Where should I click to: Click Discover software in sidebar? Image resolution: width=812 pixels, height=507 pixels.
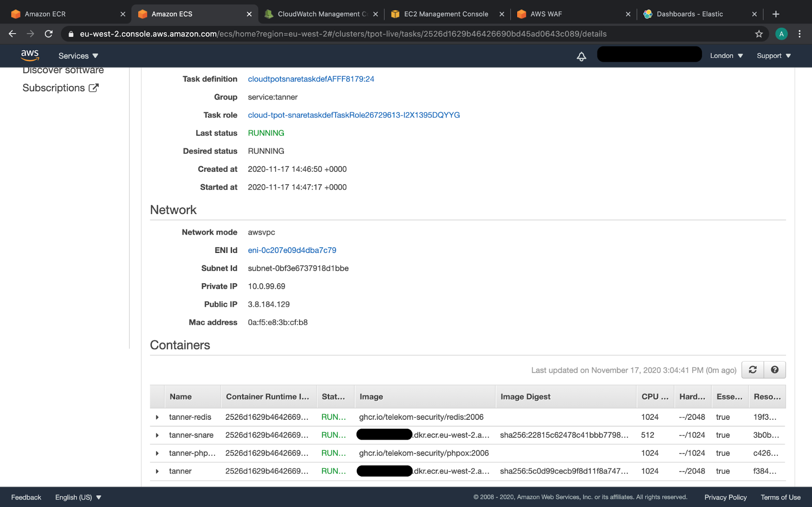pyautogui.click(x=63, y=71)
